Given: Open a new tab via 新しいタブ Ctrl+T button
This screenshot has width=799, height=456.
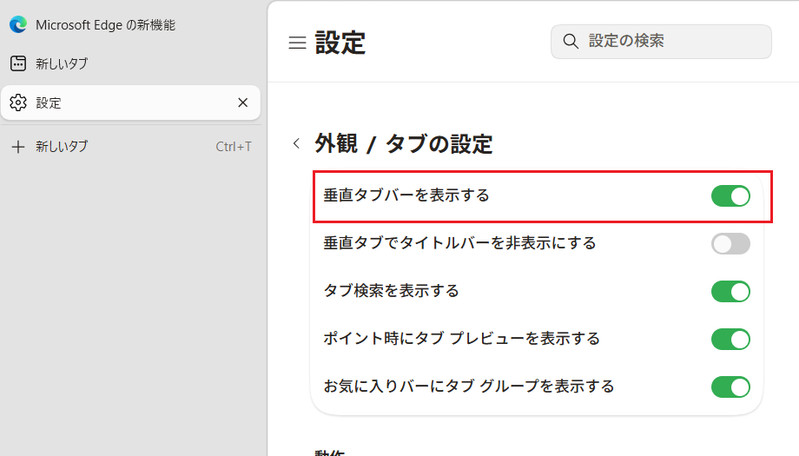Looking at the screenshot, I should click(130, 147).
